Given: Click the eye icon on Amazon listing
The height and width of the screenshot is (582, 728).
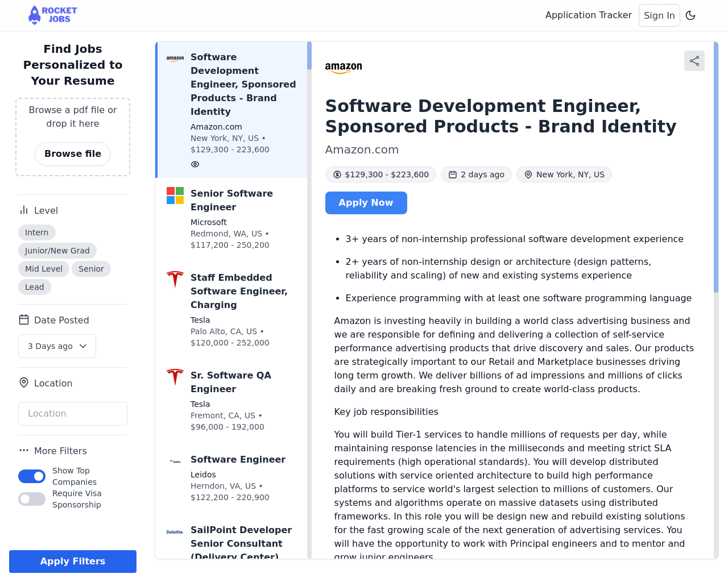Looking at the screenshot, I should coord(195,164).
